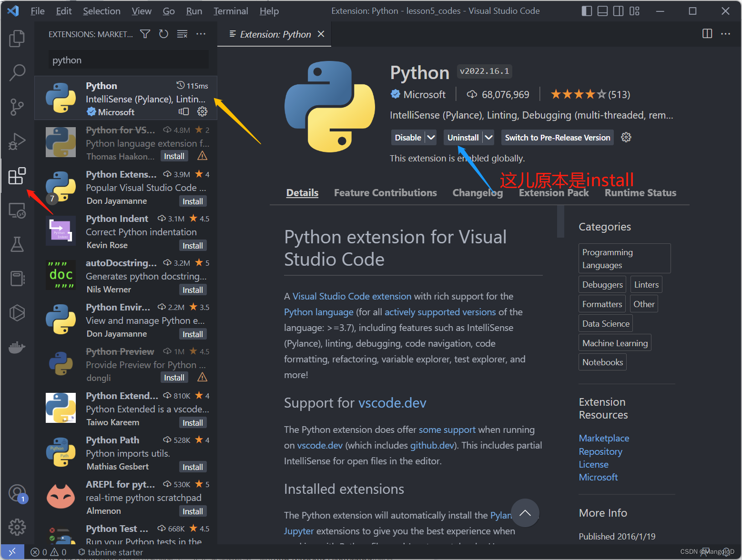
Task: Open the File menu
Action: coord(38,11)
